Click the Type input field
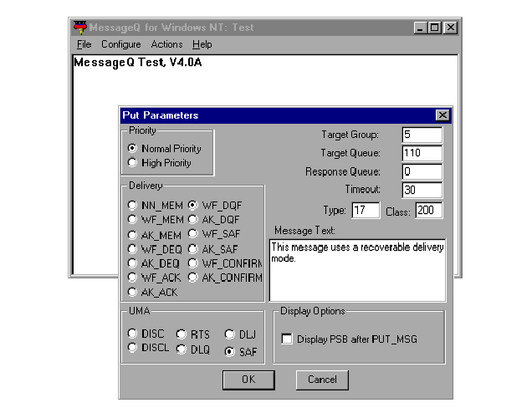The width and height of the screenshot is (532, 418). point(366,210)
